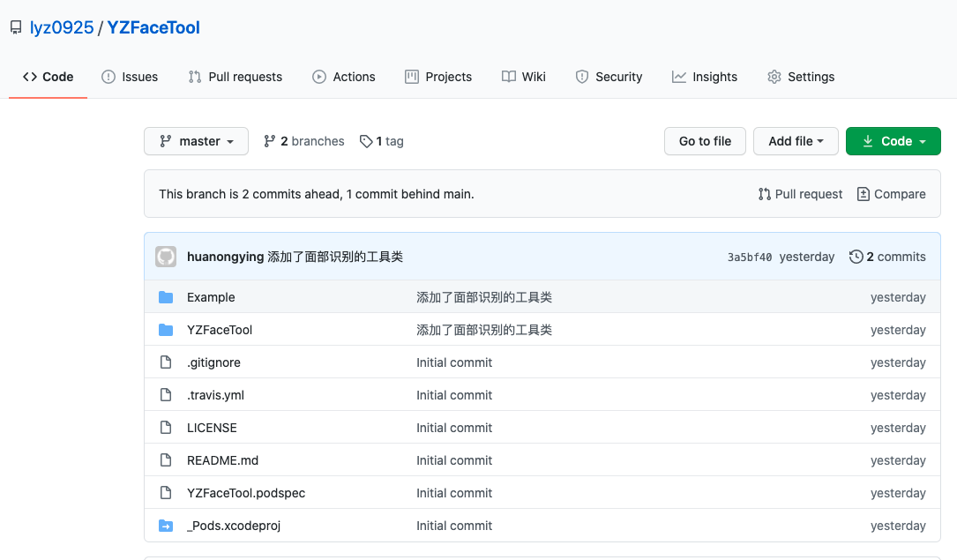Click the repository book icon beside lyz0925
Screen dimensions: 957x560
click(x=16, y=28)
